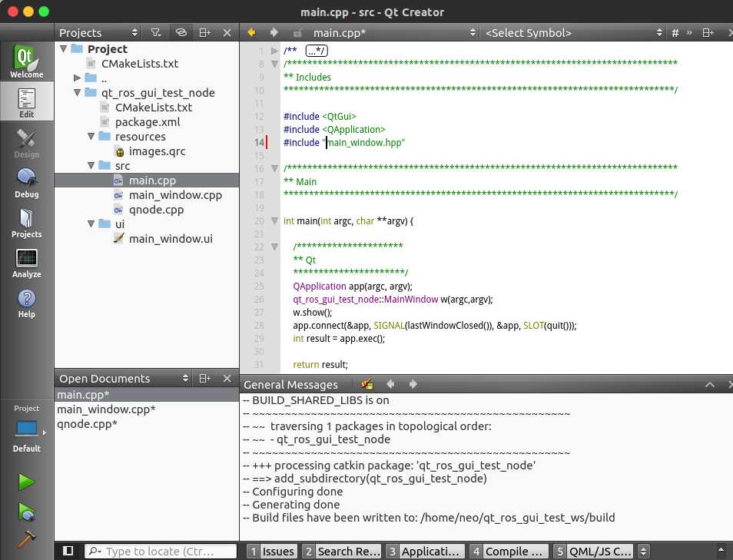Screen dimensions: 733x560
Task: Fold the main function at line 20
Action: click(x=275, y=220)
